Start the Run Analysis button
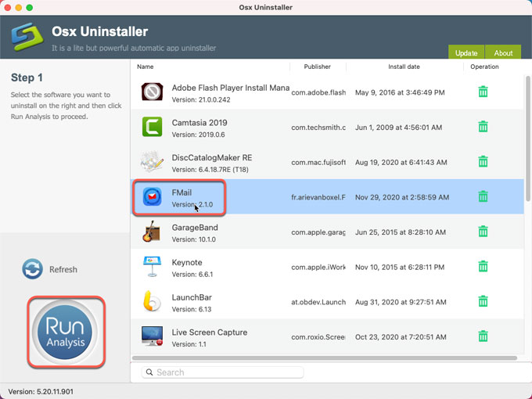This screenshot has height=399, width=532. tap(65, 332)
